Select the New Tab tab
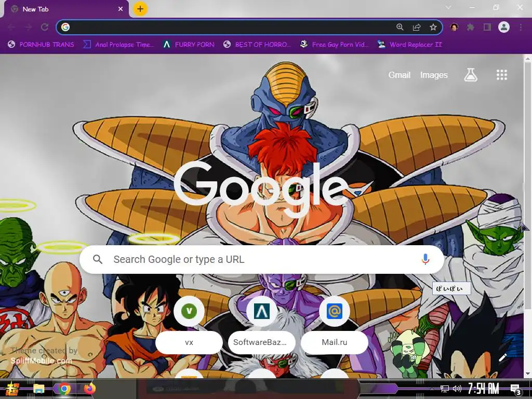 (x=66, y=9)
